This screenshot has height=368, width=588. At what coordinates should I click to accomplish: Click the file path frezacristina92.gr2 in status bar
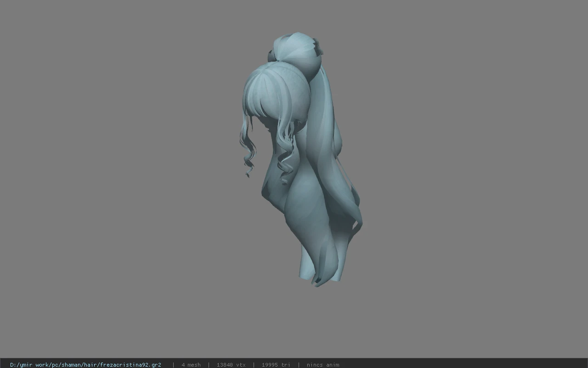click(x=85, y=365)
